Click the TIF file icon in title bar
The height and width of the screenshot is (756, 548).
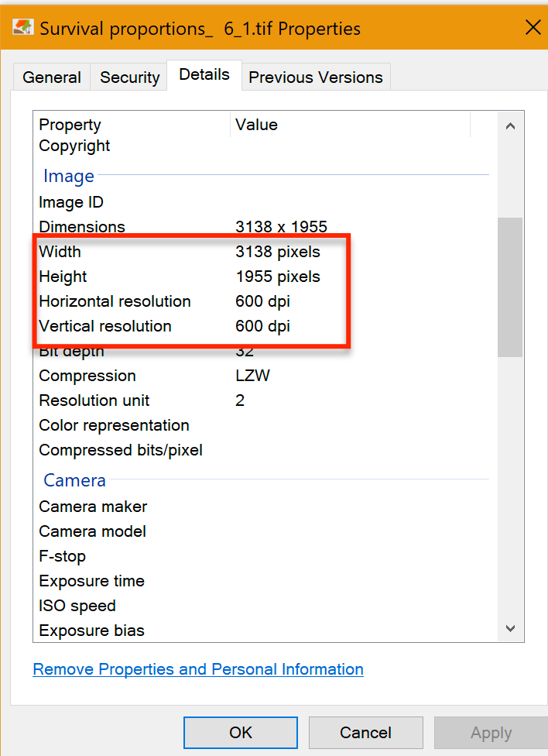pyautogui.click(x=23, y=26)
